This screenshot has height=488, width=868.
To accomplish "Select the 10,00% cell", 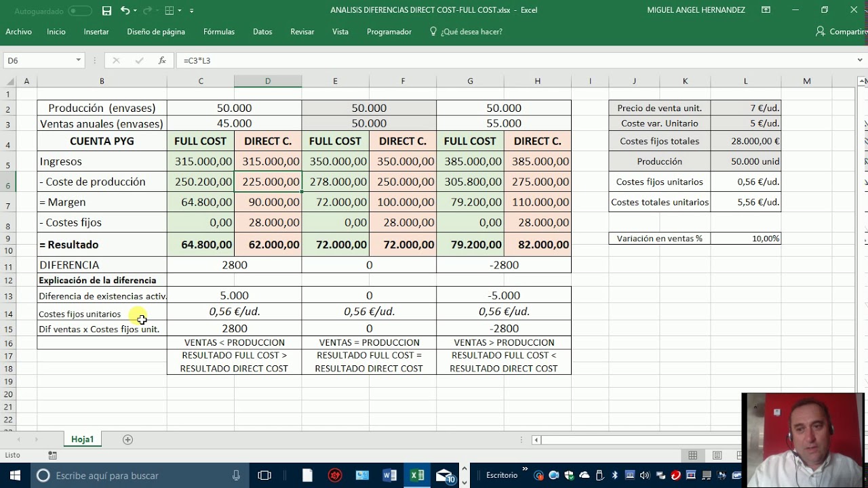I will [x=745, y=239].
